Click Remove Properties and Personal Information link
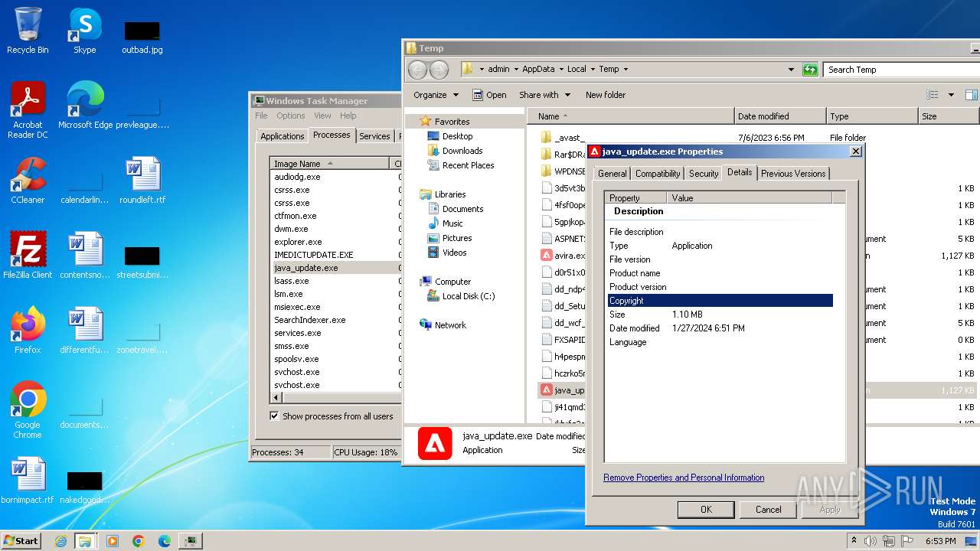The width and height of the screenshot is (980, 551). point(684,478)
